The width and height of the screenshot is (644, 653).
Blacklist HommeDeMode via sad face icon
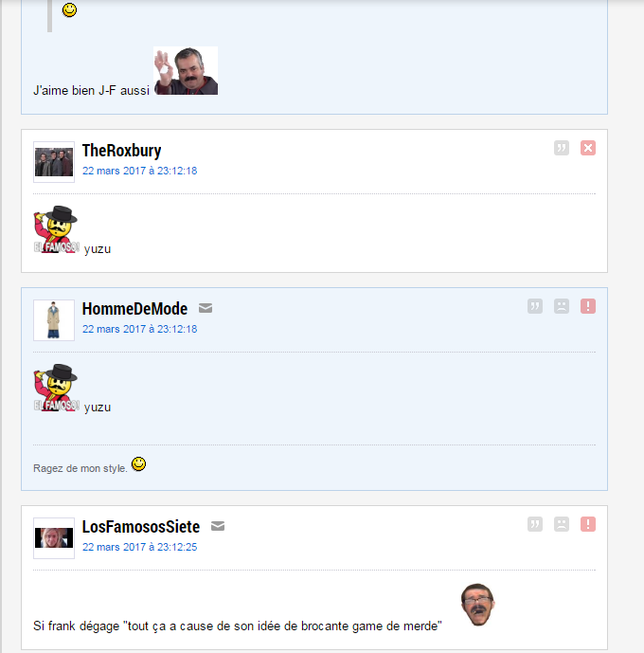pos(562,306)
